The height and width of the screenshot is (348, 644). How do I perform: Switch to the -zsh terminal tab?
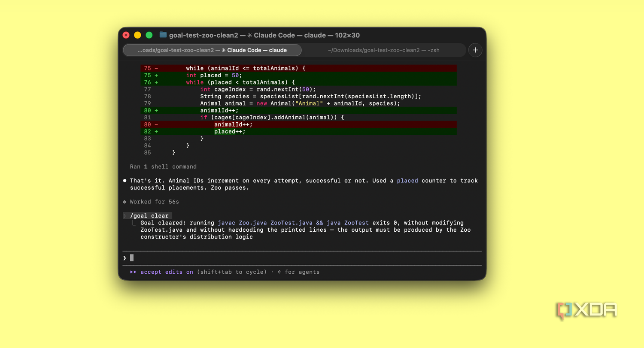tap(383, 50)
